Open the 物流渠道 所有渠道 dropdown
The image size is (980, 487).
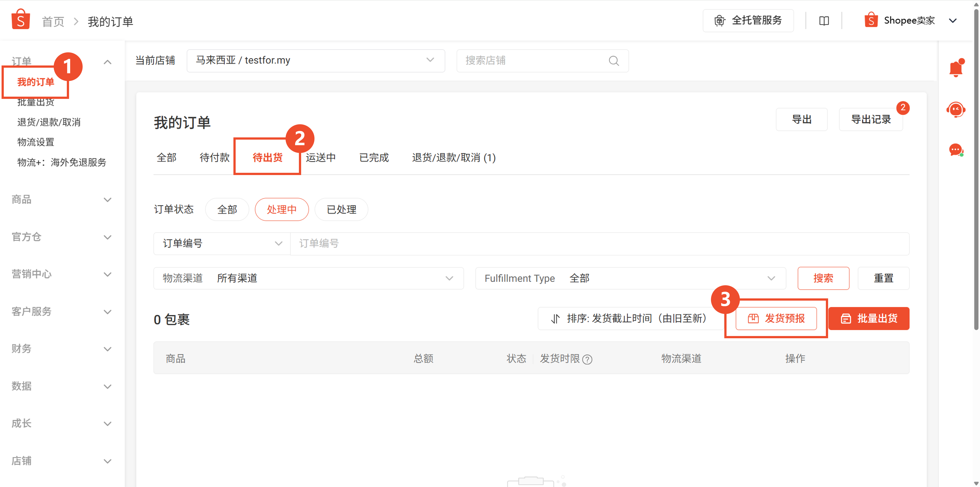coord(308,278)
